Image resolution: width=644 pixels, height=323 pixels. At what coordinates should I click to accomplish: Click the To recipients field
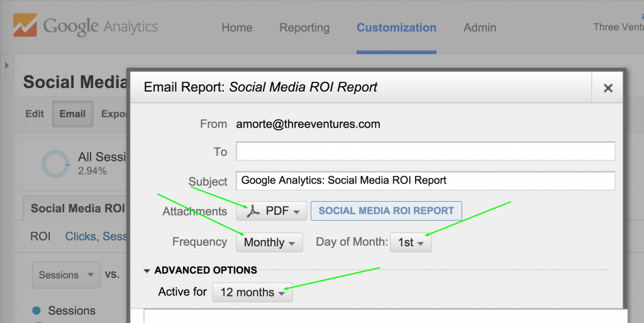tap(426, 151)
